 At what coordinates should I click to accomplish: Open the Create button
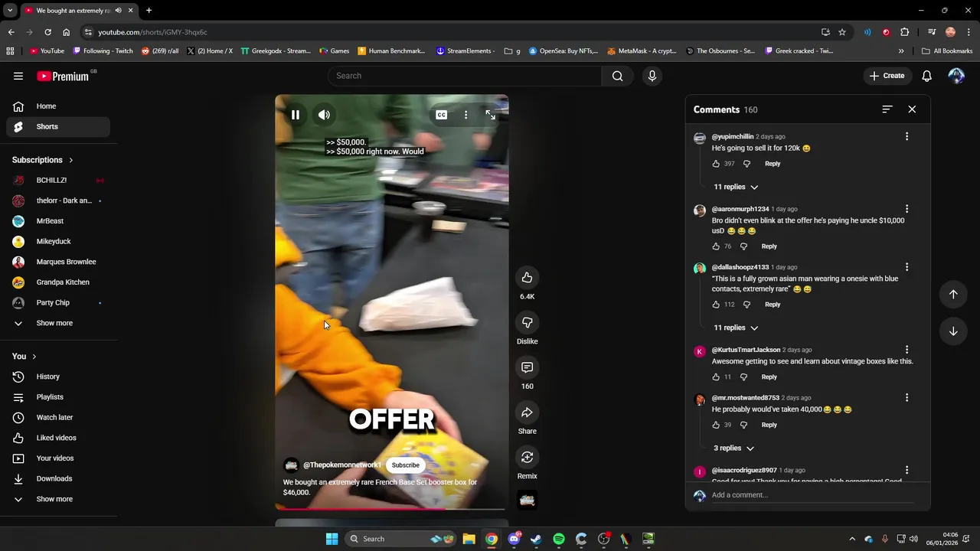point(887,76)
